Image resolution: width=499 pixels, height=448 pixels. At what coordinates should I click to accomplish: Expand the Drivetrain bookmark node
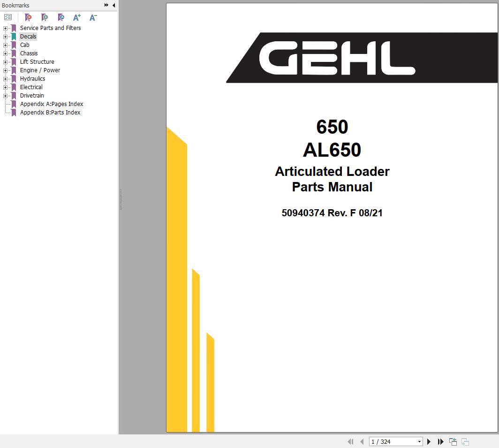(x=5, y=96)
